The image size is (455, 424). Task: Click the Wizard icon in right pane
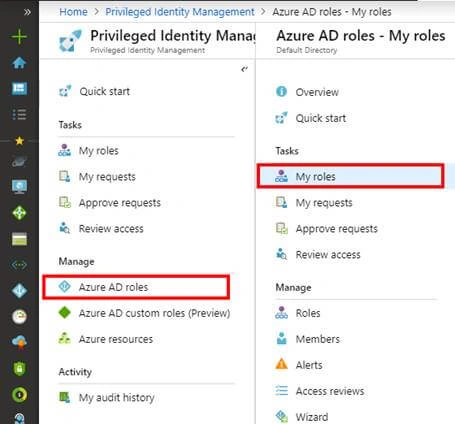coord(282,416)
